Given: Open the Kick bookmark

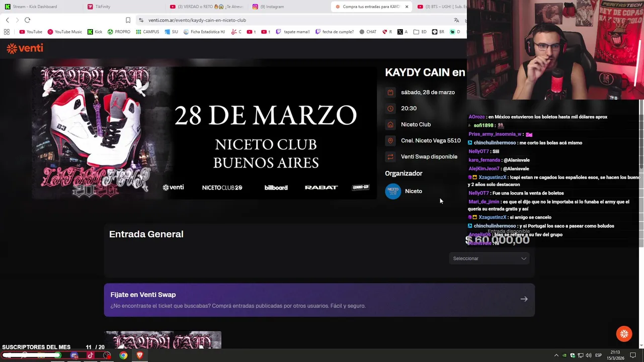Looking at the screenshot, I should coord(95,32).
